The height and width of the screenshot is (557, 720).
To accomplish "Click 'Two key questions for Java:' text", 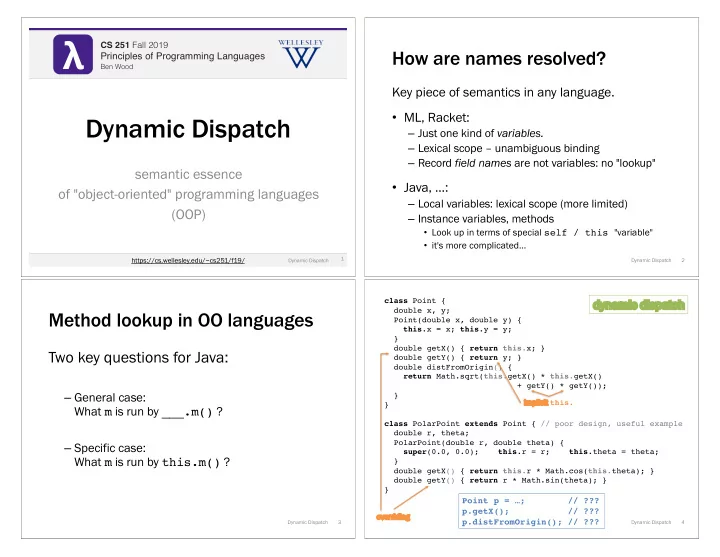I will 138,357.
